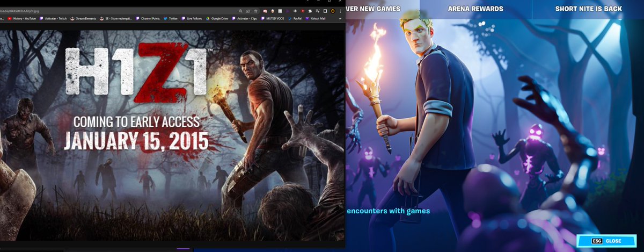The width and height of the screenshot is (644, 252).
Task: Select the ARENA REWARDS tab in Fortnite
Action: tap(475, 9)
